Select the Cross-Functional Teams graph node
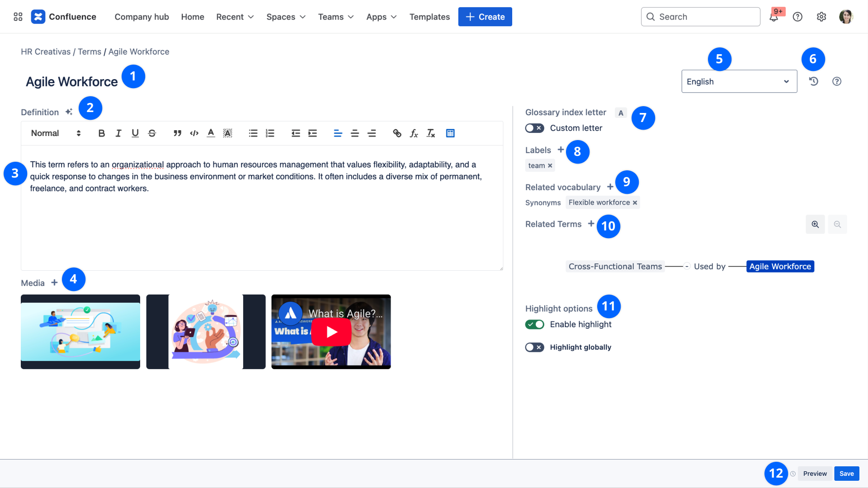 615,267
